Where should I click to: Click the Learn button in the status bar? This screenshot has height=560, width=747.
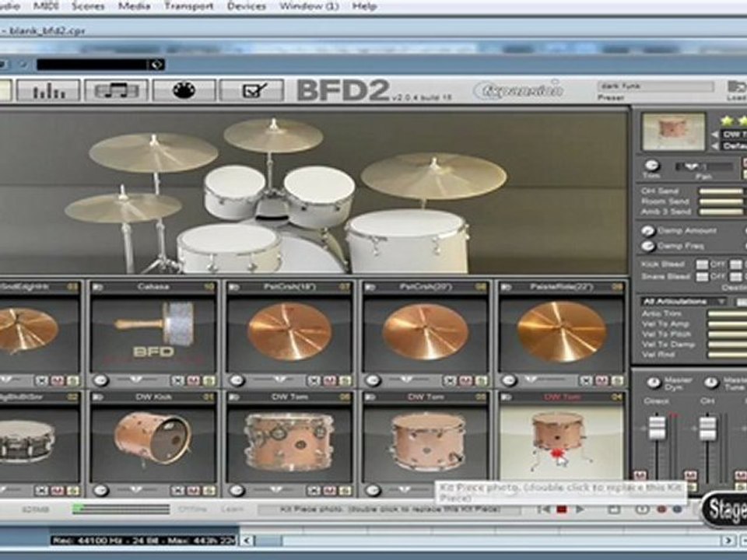pyautogui.click(x=232, y=509)
